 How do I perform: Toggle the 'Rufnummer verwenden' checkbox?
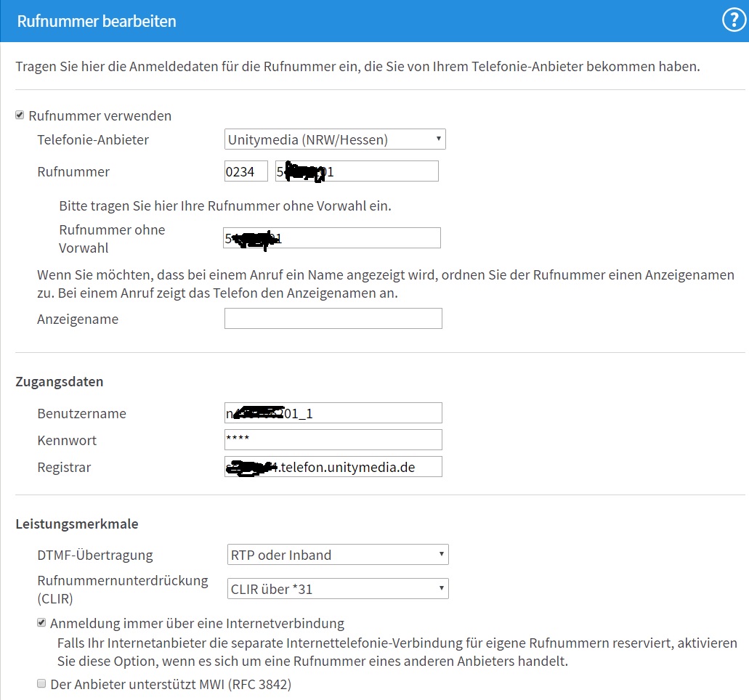coord(20,115)
